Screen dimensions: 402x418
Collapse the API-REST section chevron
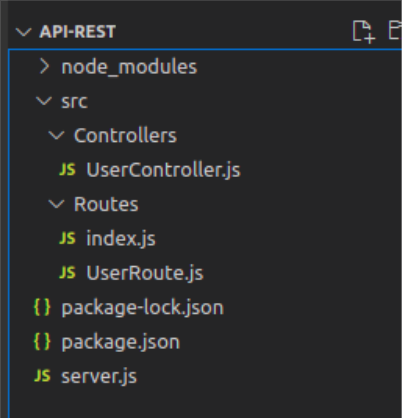[24, 32]
